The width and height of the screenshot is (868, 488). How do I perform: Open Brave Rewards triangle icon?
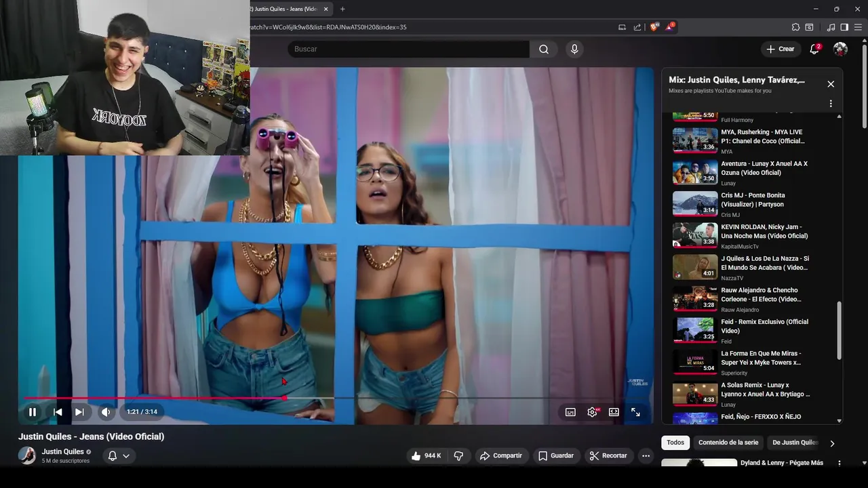tap(670, 27)
